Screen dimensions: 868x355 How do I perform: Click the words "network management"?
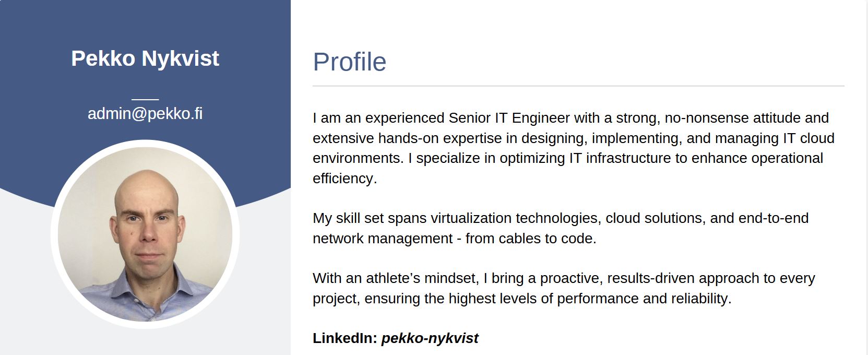(382, 239)
